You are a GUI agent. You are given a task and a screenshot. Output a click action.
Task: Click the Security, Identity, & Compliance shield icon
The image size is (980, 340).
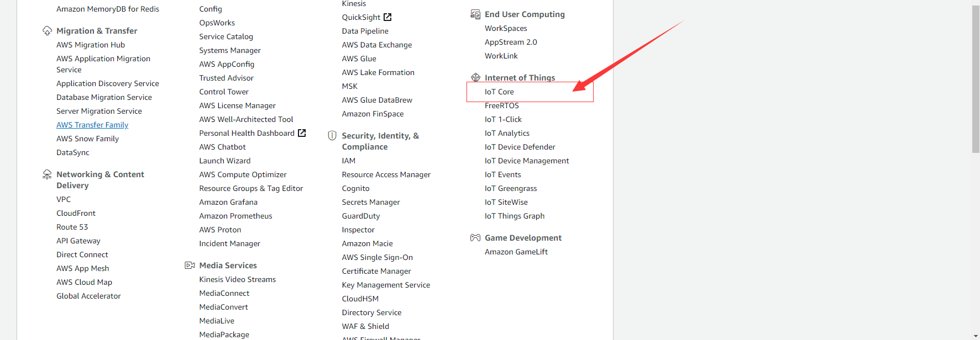[332, 136]
